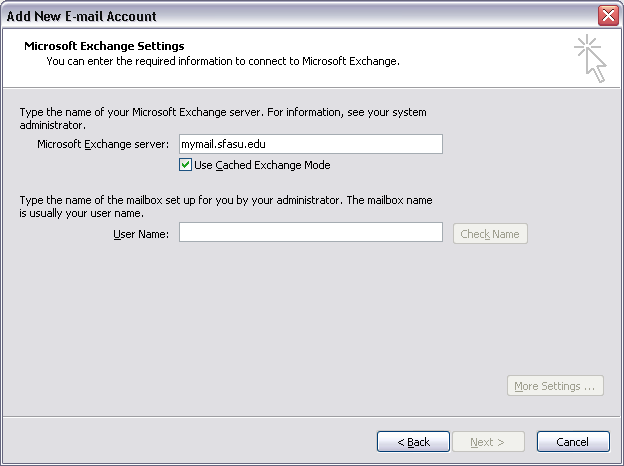This screenshot has height=466, width=624.
Task: Click the Next button
Action: click(x=488, y=442)
